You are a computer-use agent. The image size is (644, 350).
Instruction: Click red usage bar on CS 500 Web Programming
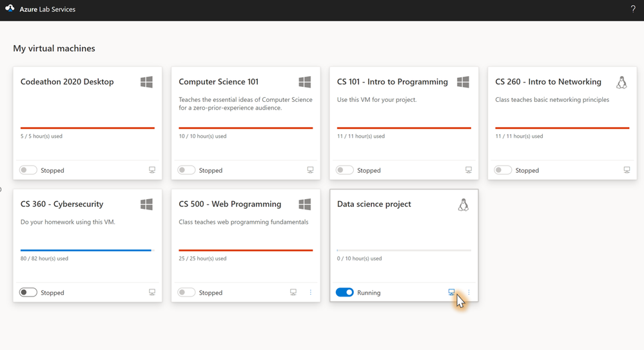point(246,250)
